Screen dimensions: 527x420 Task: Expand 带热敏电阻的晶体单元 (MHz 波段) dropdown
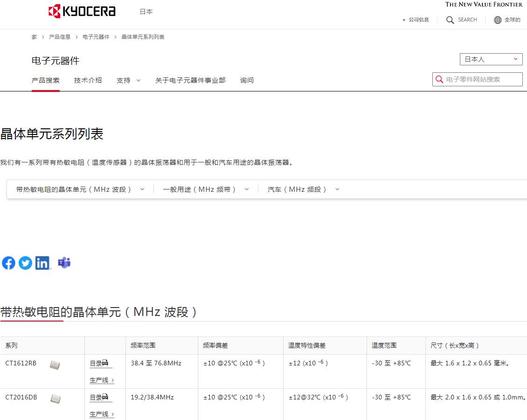pos(80,189)
